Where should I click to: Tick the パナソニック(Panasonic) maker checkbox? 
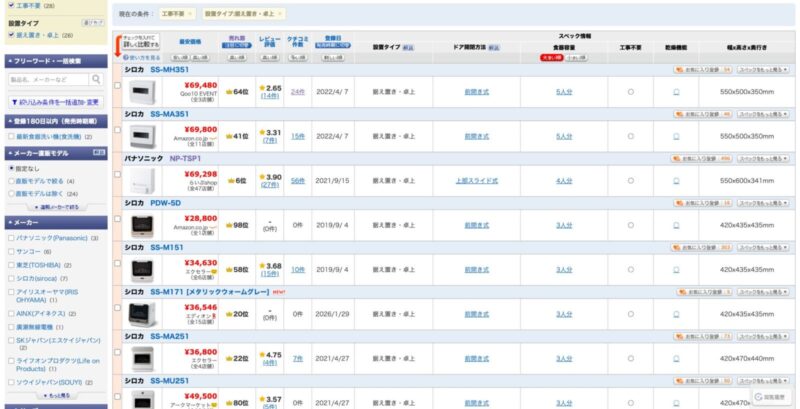(x=10, y=238)
